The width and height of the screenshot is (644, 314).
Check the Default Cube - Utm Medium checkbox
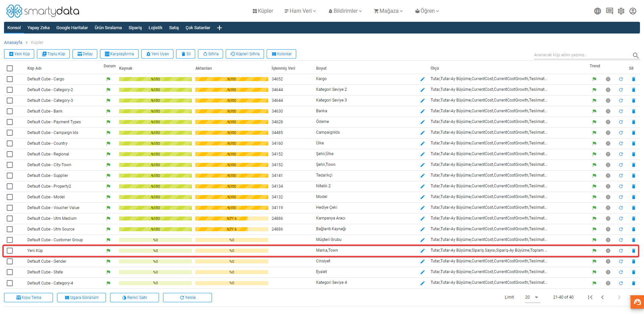pyautogui.click(x=10, y=218)
